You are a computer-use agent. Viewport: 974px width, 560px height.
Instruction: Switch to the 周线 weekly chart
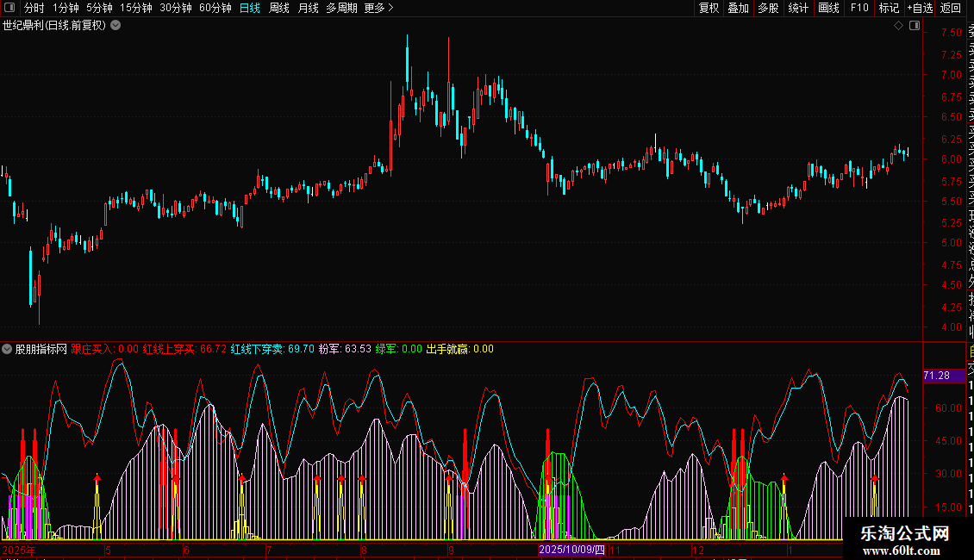pyautogui.click(x=279, y=8)
